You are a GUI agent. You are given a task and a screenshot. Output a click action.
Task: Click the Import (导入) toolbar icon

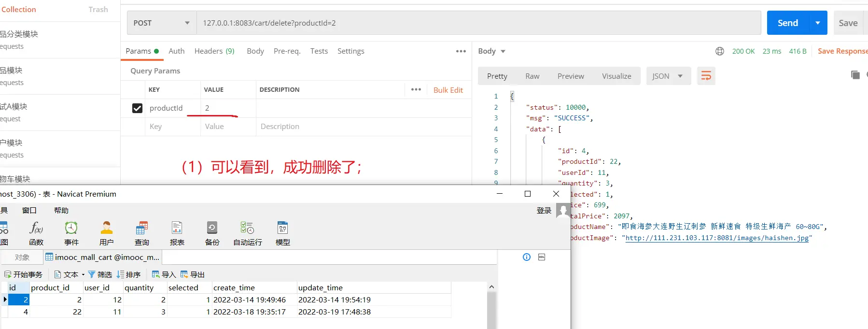click(164, 274)
